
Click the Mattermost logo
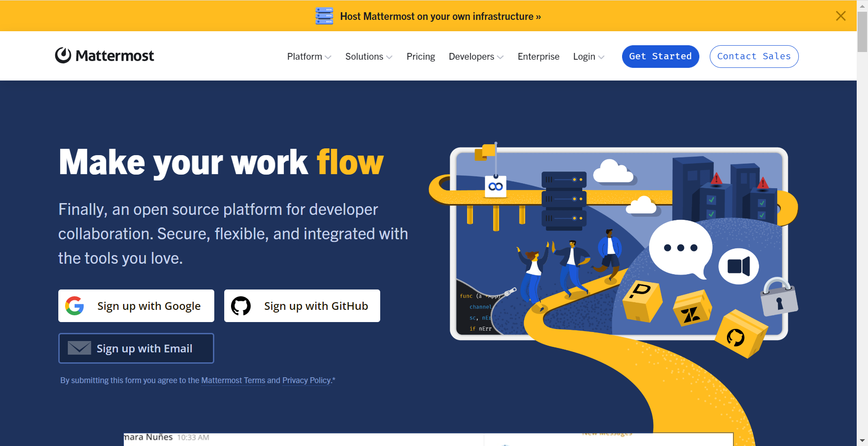click(x=104, y=56)
